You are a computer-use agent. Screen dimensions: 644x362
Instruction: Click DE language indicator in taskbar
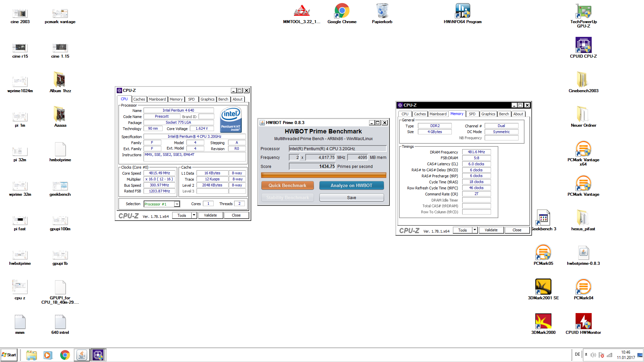point(577,354)
